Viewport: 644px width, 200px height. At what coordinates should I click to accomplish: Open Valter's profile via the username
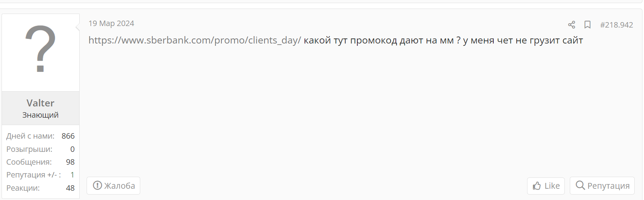40,103
